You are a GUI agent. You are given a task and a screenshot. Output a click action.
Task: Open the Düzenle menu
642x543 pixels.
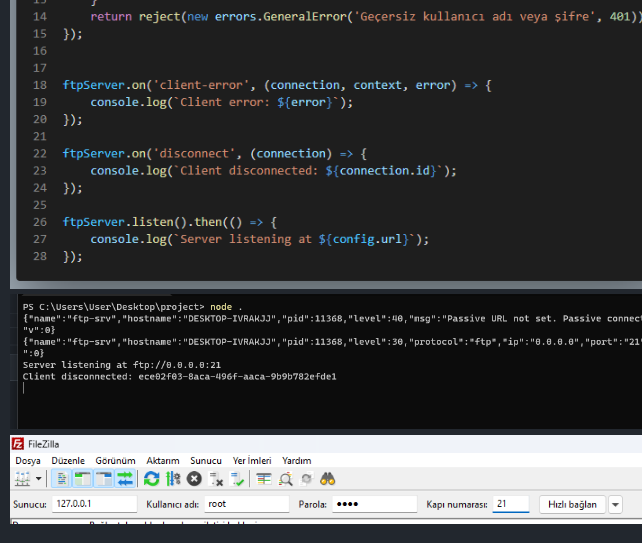point(68,461)
